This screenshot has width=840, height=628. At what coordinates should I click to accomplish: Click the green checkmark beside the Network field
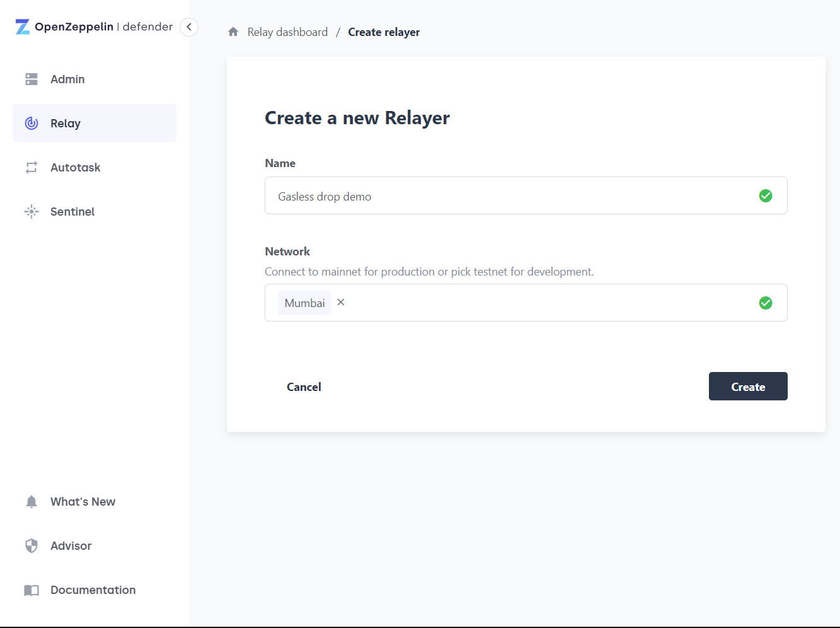[x=765, y=303]
